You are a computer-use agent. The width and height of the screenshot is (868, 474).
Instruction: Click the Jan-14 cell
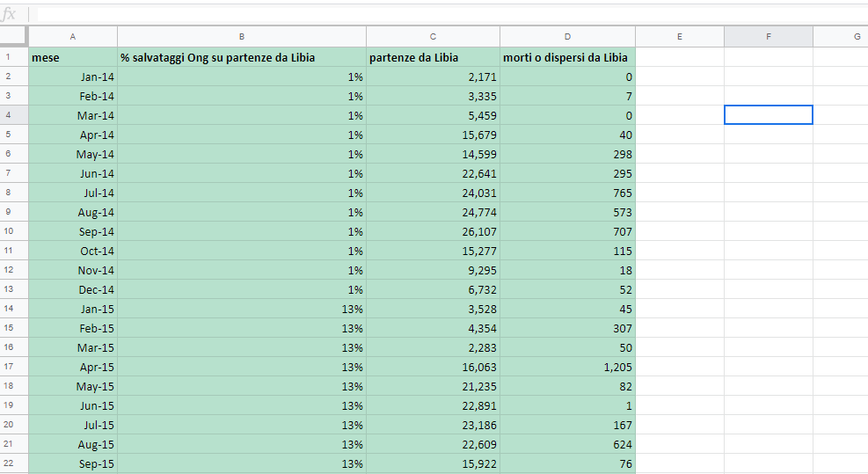click(x=72, y=77)
